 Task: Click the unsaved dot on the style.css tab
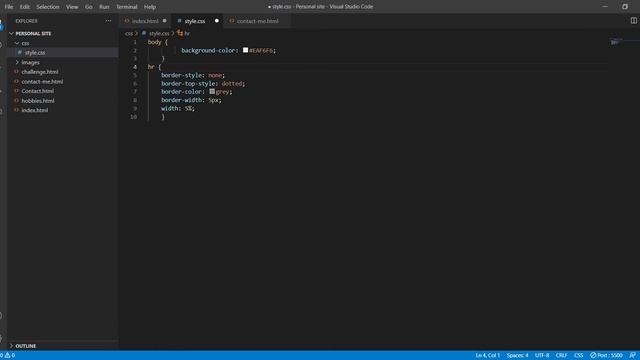[217, 21]
